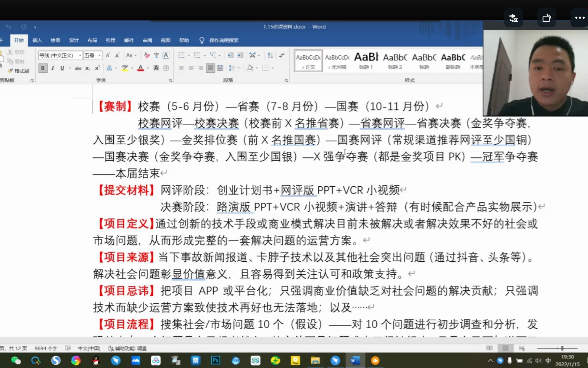Click the Format Painter (格式刷) button
The width and height of the screenshot is (588, 368).
19,71
